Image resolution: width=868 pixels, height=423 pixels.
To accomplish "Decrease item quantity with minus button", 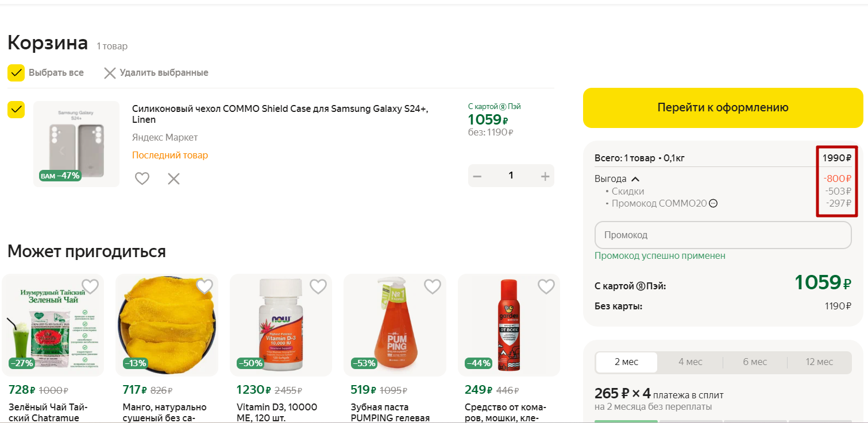I will 477,176.
